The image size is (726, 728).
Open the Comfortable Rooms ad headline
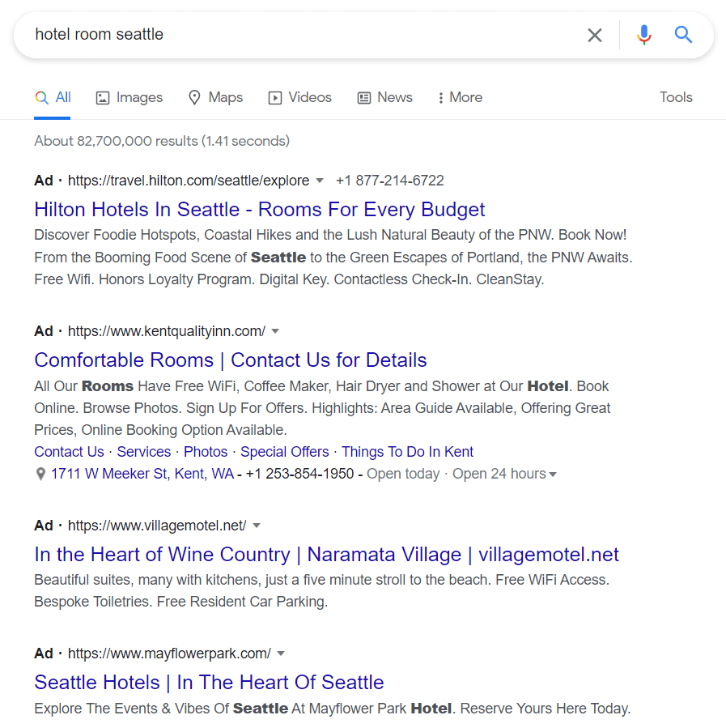click(x=230, y=360)
